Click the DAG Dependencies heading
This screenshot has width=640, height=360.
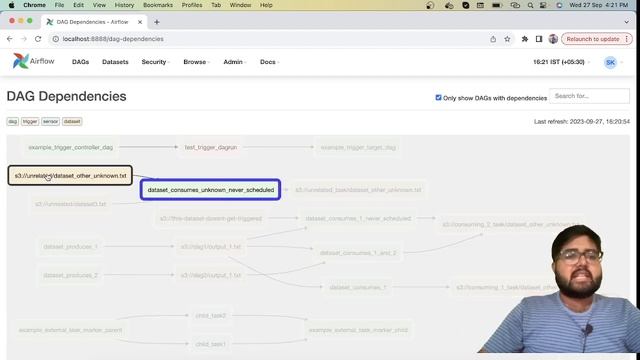(67, 96)
